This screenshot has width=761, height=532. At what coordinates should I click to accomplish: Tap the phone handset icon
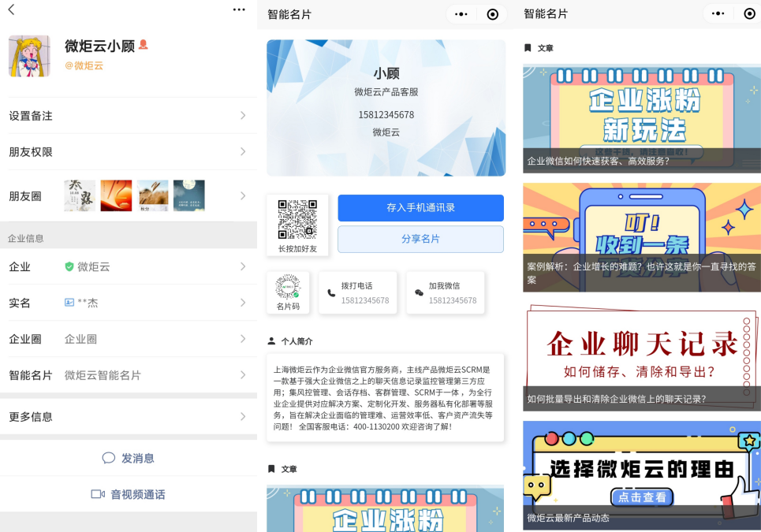click(331, 293)
